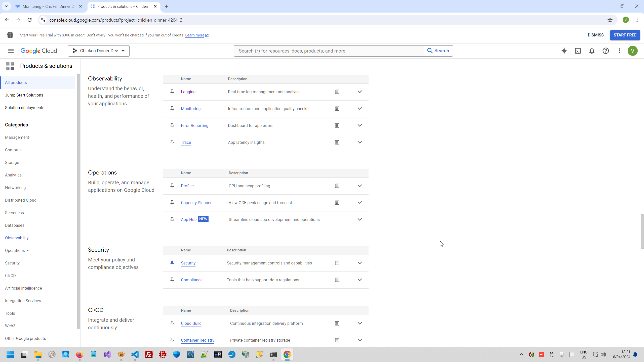Open the Chicken Dinner Dev project selector
The image size is (644, 362).
(99, 51)
